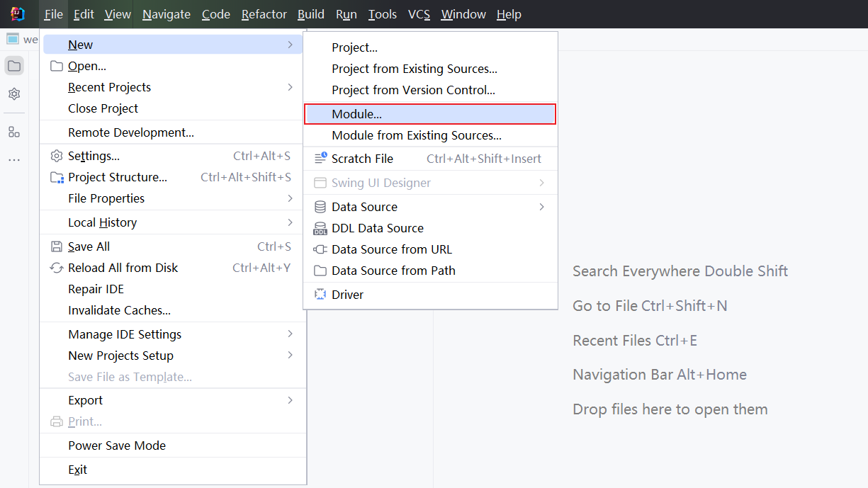Open the Refactor menu

click(x=264, y=13)
